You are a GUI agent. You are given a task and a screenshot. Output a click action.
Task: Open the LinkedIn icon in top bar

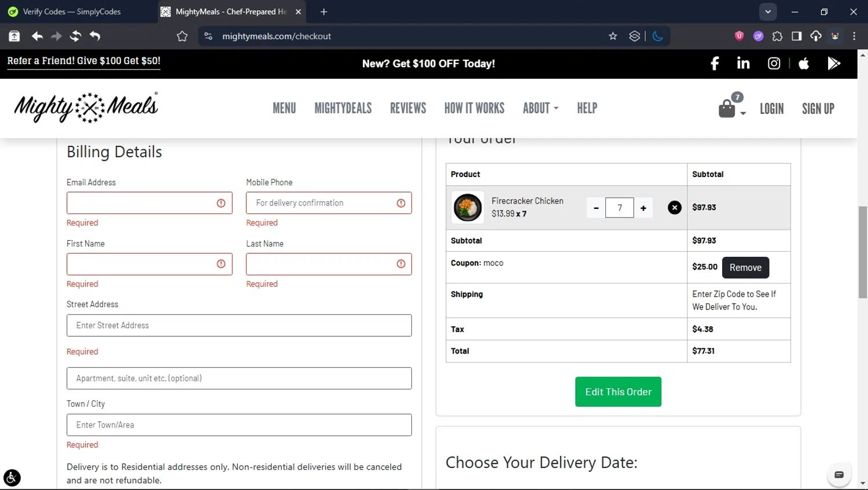point(743,63)
